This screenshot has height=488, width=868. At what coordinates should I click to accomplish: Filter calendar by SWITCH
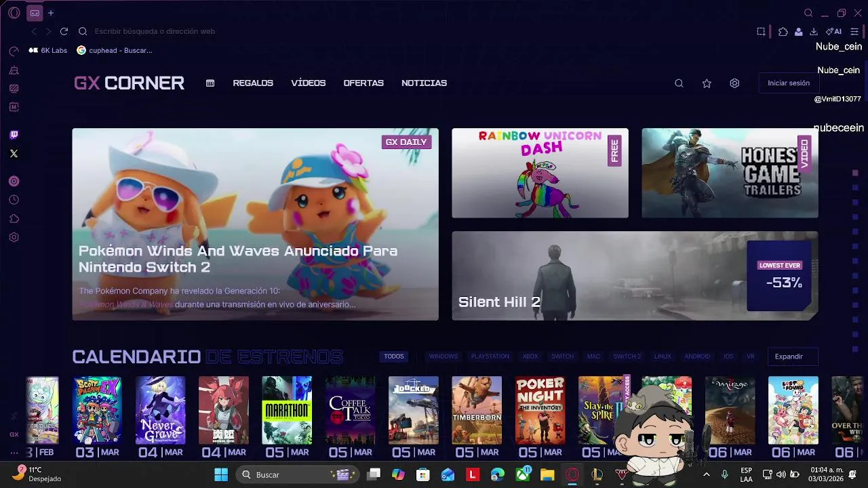click(x=562, y=357)
